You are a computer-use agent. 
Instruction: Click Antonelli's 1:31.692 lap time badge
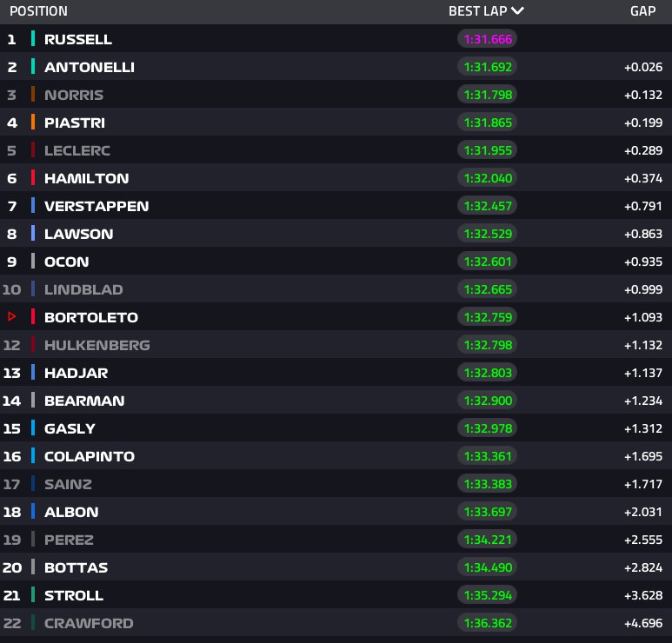(x=487, y=67)
